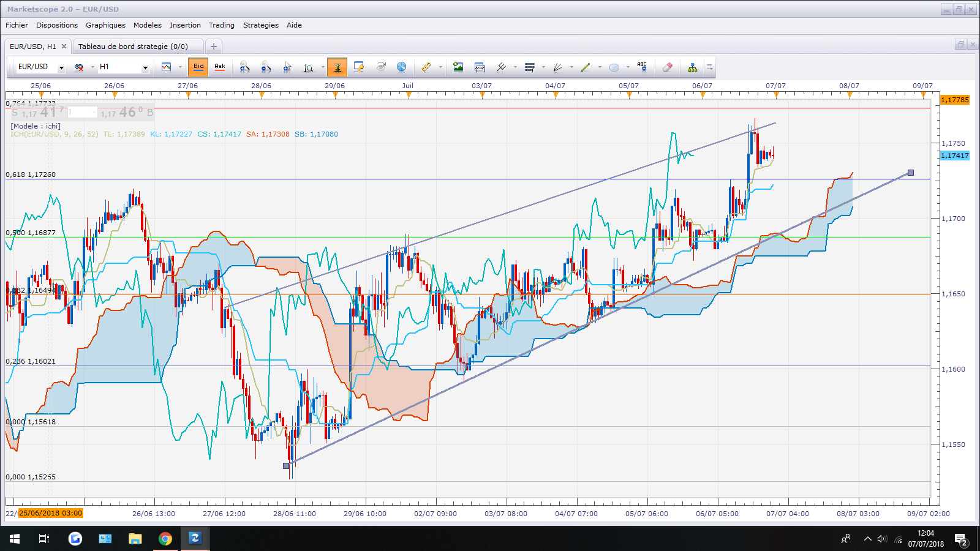Open the toolbar overflow options

coord(710,67)
